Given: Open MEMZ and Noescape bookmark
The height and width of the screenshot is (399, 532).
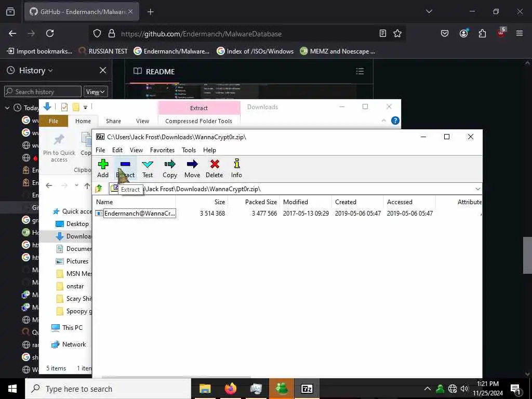Looking at the screenshot, I should pos(338,51).
